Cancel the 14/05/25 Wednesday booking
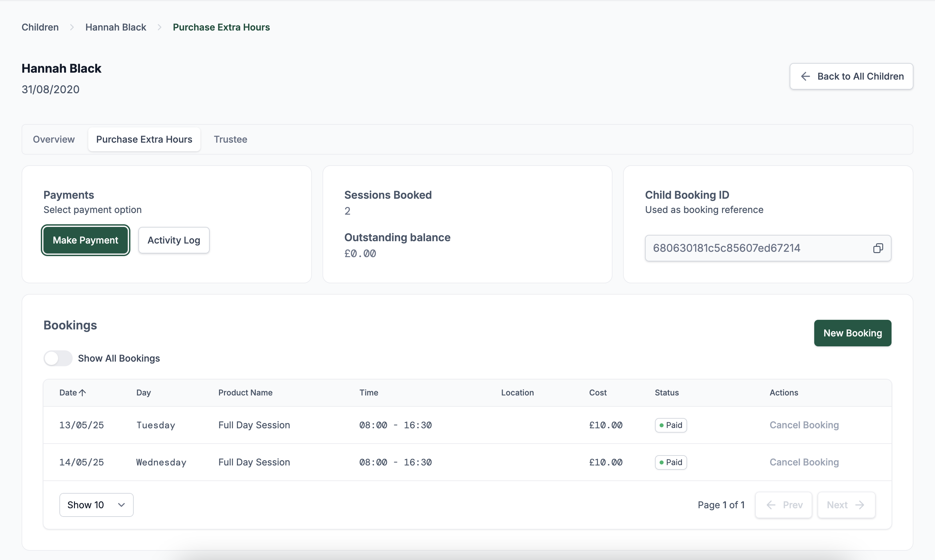The height and width of the screenshot is (560, 935). pyautogui.click(x=804, y=462)
